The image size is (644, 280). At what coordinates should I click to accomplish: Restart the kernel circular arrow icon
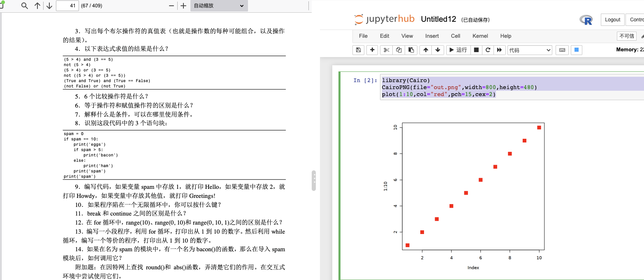point(488,50)
